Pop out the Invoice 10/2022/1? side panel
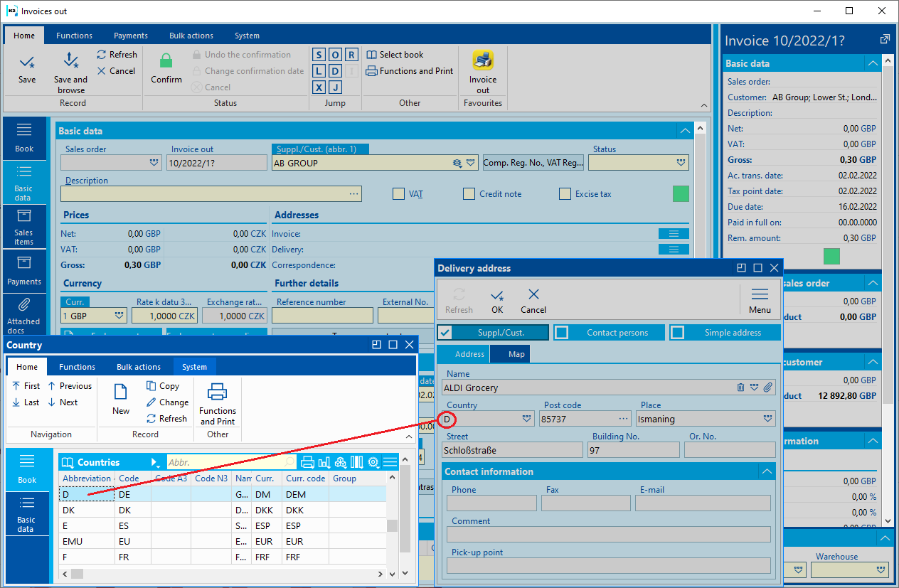This screenshot has height=588, width=899. click(x=885, y=40)
